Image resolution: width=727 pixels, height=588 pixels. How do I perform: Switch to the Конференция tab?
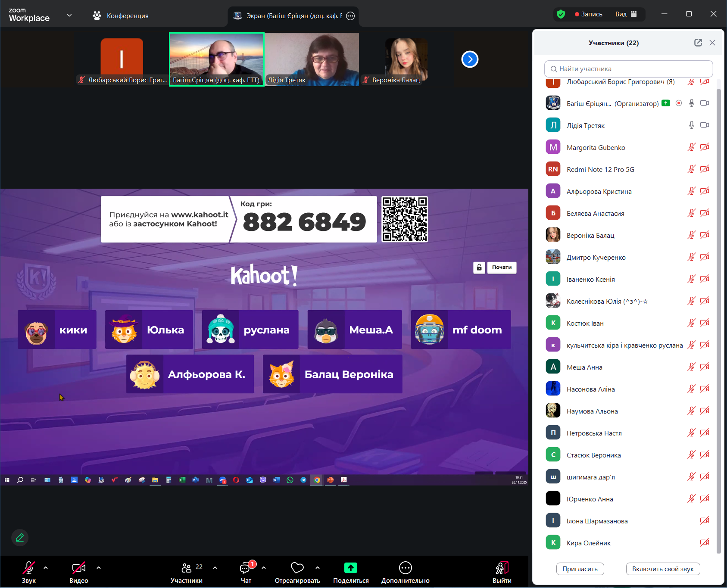(x=121, y=16)
